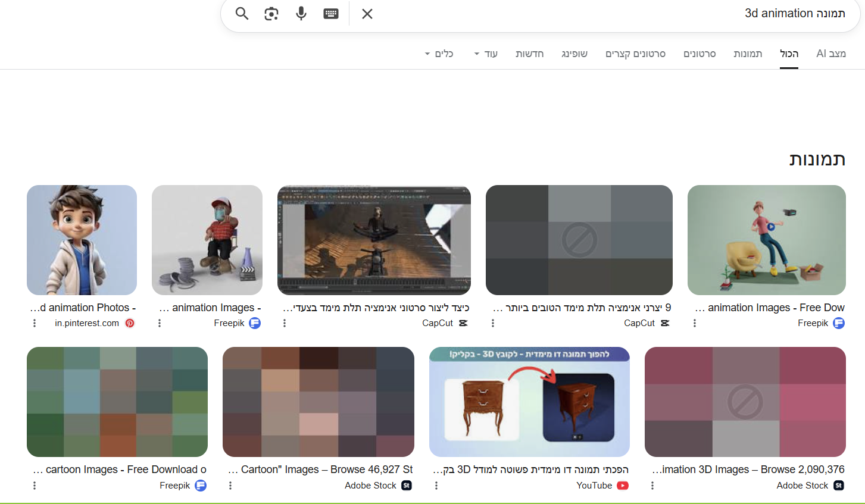Open the "9 יצרני אנימציה תלת מימד הטובים ביותר" title
865x504 pixels.
coord(582,308)
